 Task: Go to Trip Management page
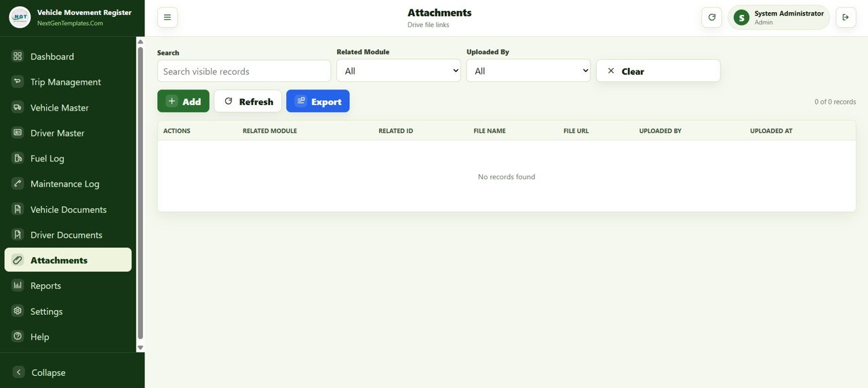[68, 81]
